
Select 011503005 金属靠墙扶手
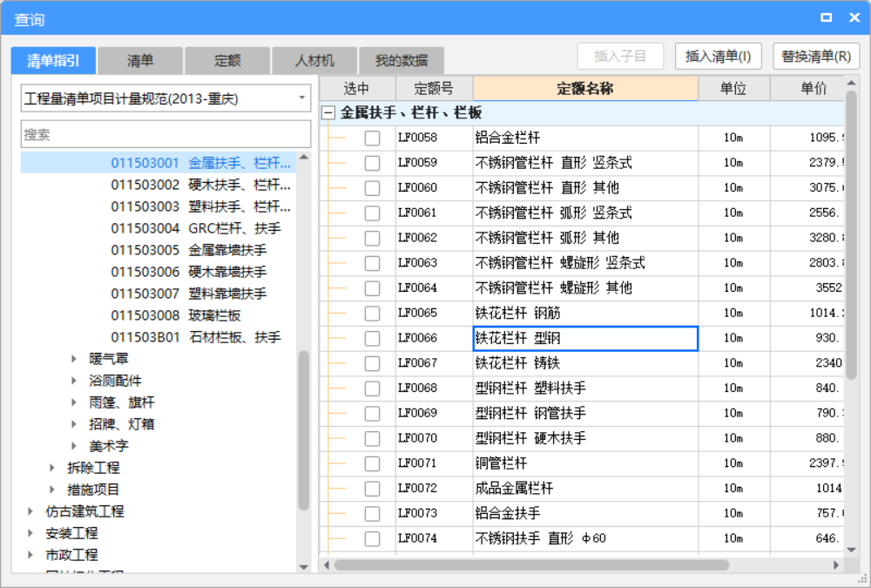pyautogui.click(x=188, y=250)
